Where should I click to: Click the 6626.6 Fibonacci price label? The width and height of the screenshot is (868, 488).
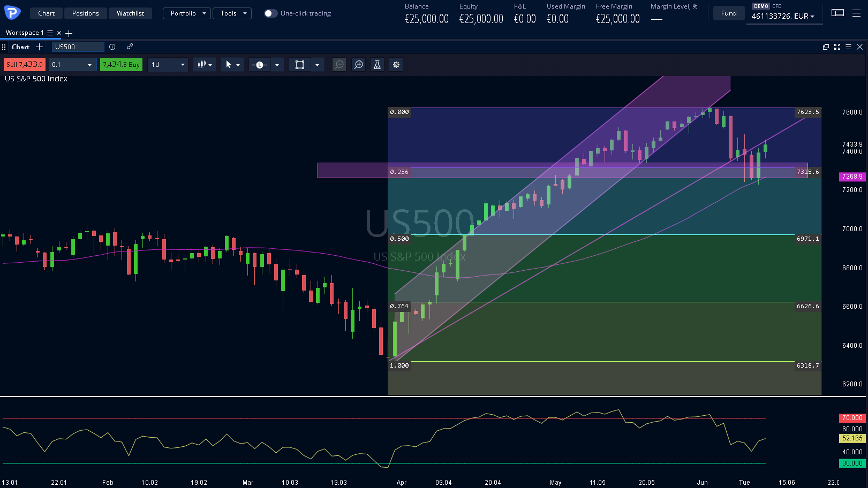(x=808, y=306)
